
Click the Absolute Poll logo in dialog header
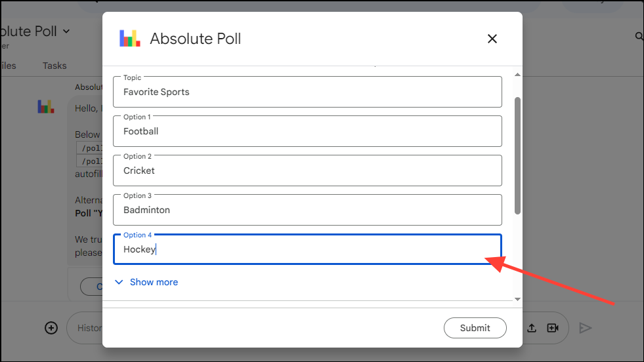130,39
